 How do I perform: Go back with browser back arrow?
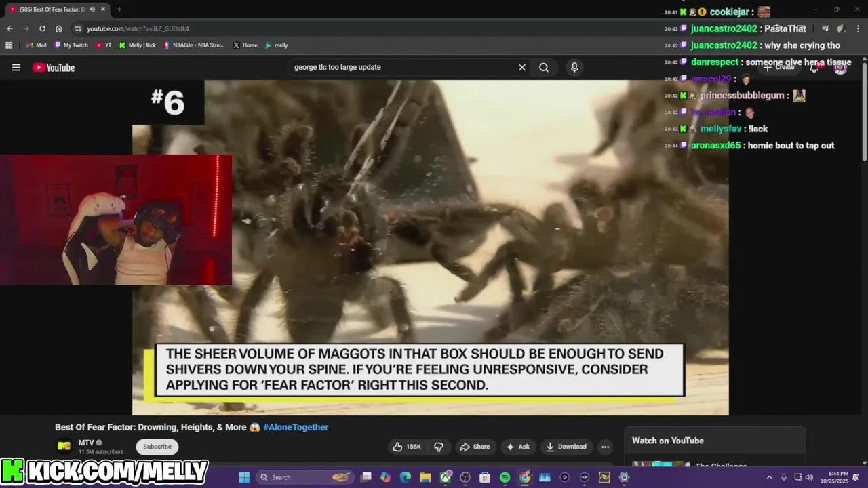(9, 28)
